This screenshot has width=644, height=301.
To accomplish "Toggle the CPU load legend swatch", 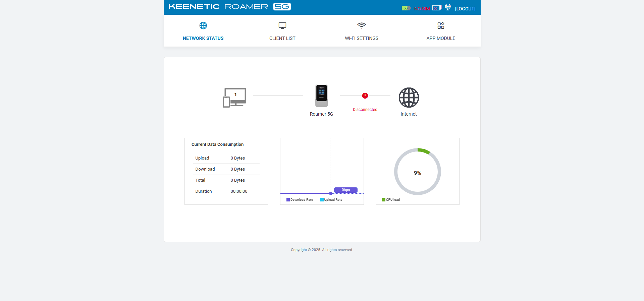I will pos(384,200).
